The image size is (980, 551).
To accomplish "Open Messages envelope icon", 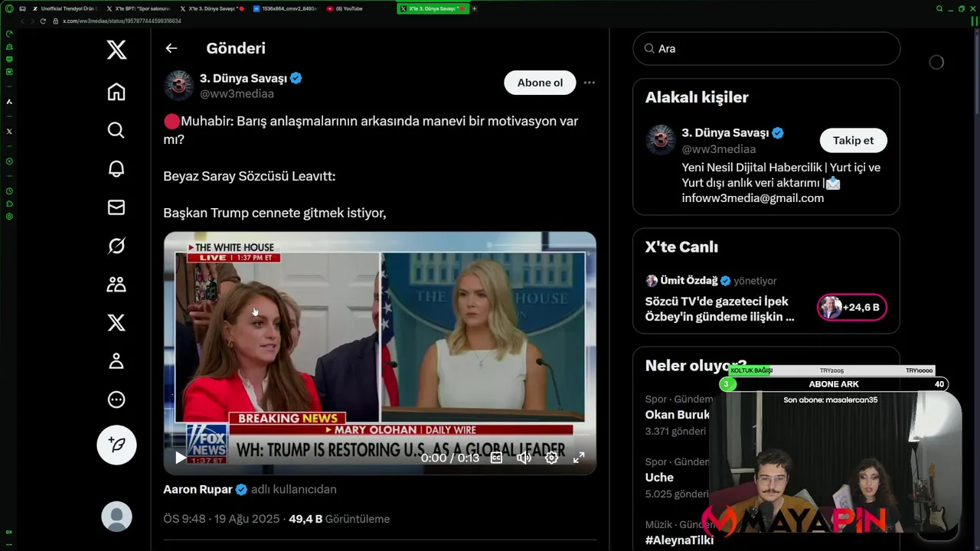I will pyautogui.click(x=116, y=207).
